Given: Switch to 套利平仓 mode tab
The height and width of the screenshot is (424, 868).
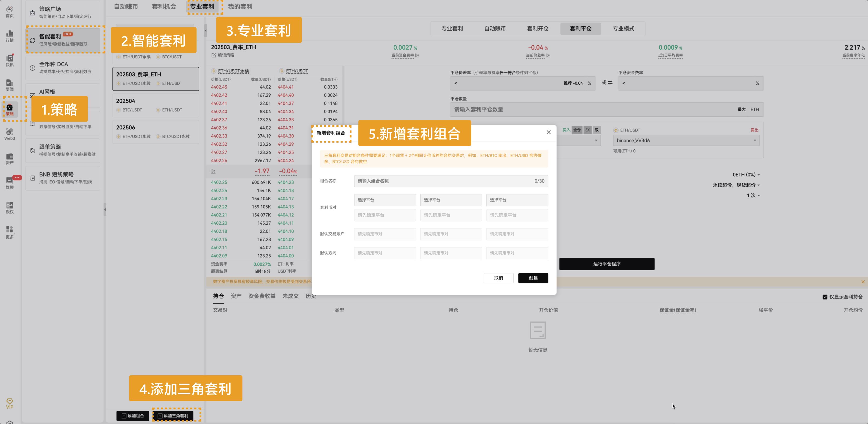Looking at the screenshot, I should point(580,29).
